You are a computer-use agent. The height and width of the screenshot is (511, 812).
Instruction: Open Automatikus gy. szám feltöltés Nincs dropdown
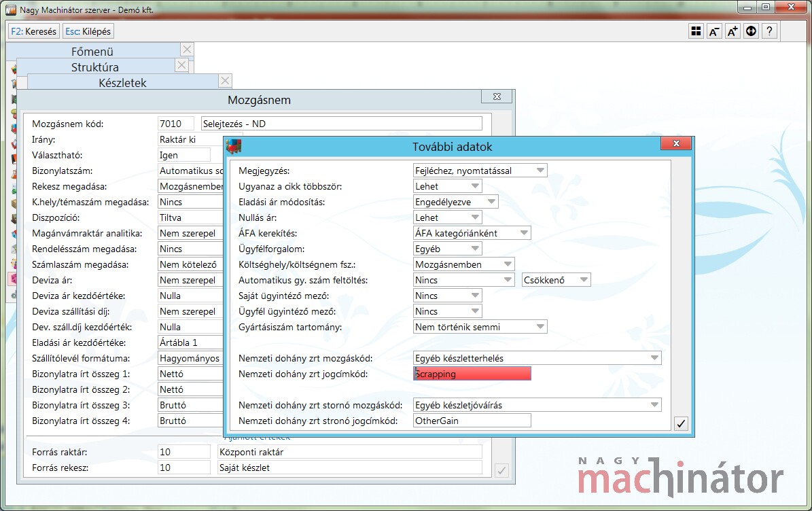pos(463,280)
